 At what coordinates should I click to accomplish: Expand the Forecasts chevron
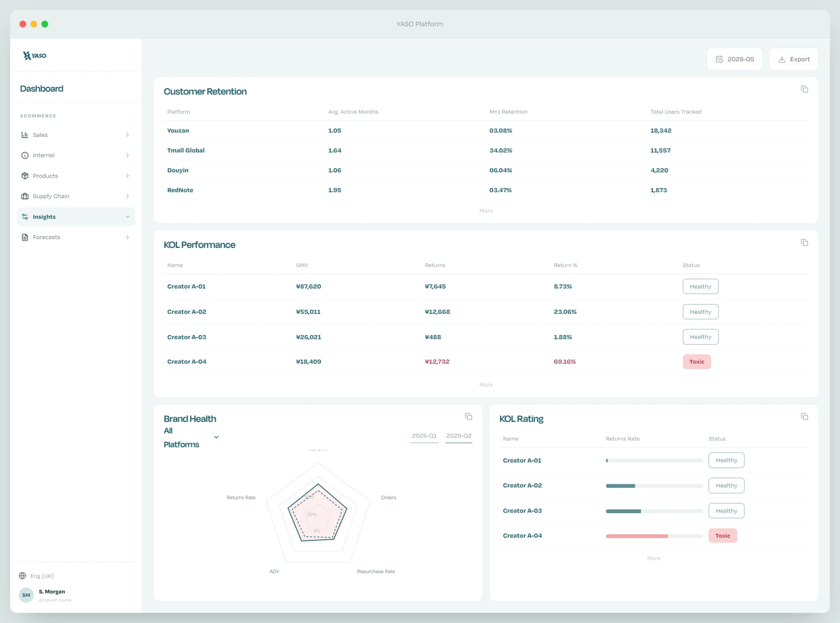127,237
